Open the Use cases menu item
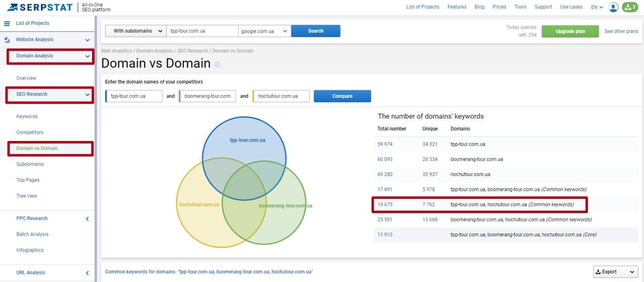Image resolution: width=644 pixels, height=282 pixels. 571,7
